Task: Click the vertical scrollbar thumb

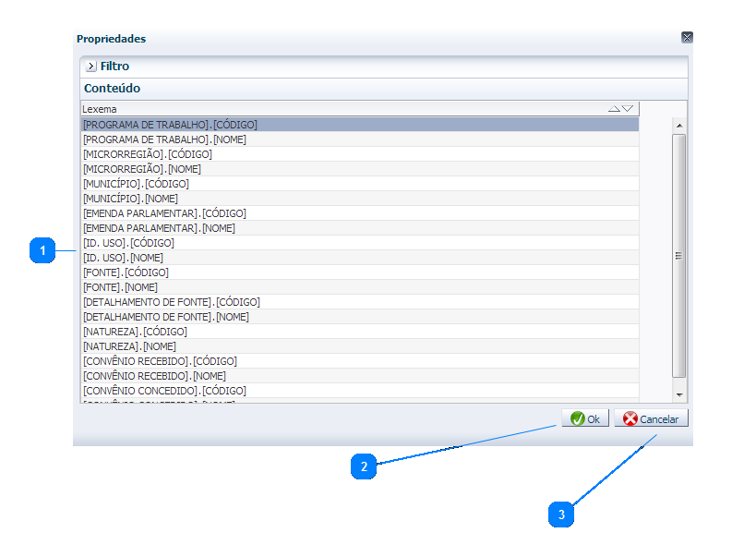Action: coord(678,256)
